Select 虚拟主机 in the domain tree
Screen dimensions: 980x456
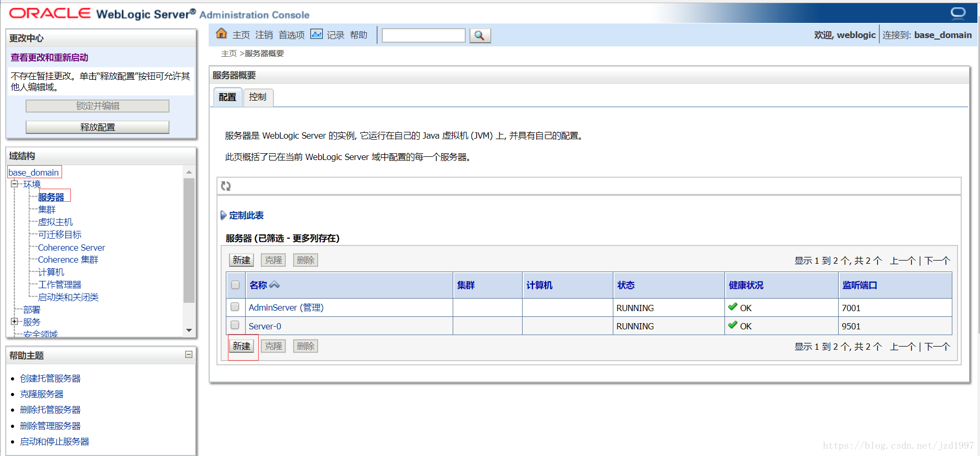[x=55, y=222]
